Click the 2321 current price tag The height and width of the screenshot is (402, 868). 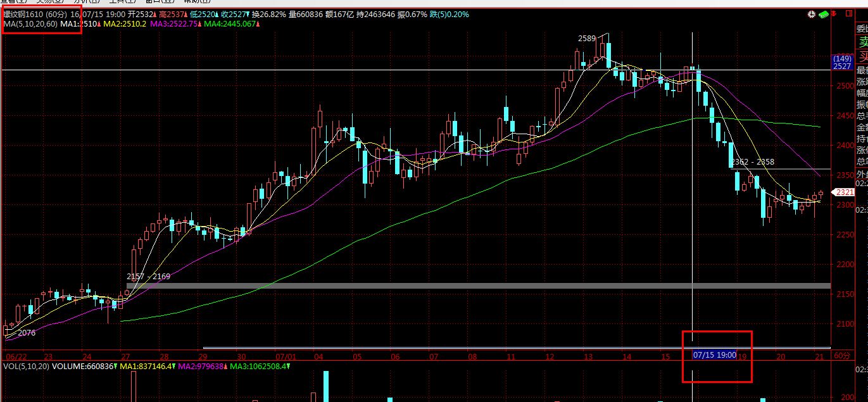[x=843, y=192]
